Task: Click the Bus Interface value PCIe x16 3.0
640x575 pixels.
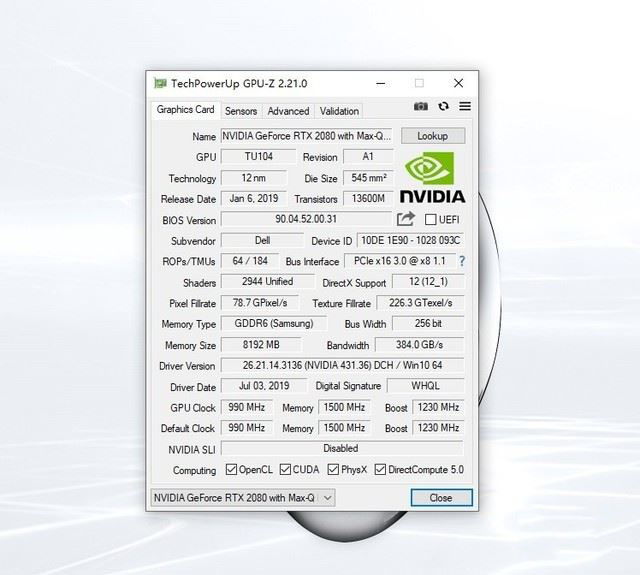Action: [x=400, y=261]
